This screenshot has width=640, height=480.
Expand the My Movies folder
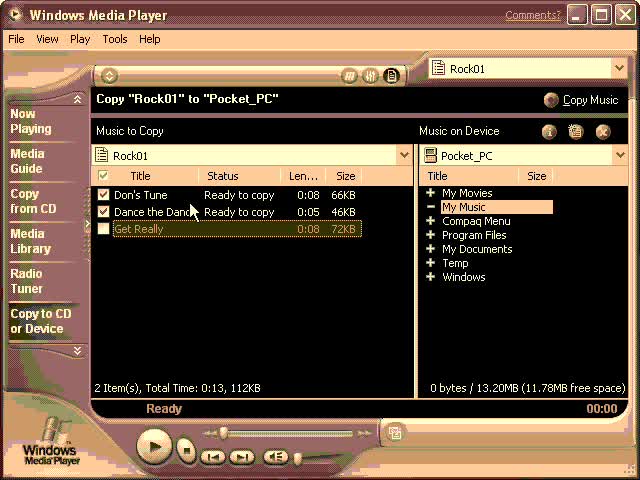tap(430, 193)
